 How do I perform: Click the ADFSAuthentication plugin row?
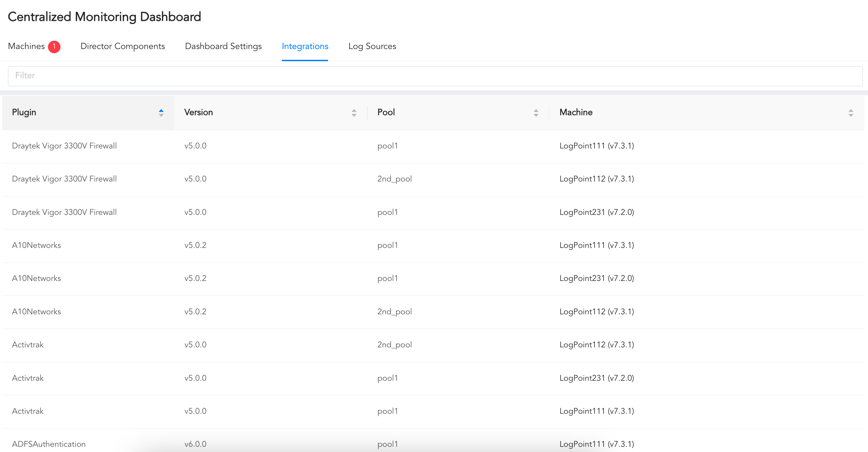click(x=49, y=444)
